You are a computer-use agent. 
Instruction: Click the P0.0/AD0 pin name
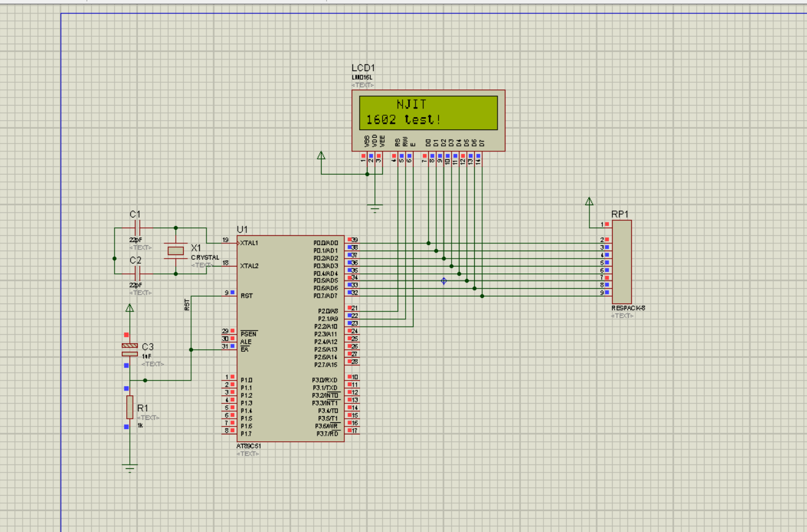pos(326,243)
